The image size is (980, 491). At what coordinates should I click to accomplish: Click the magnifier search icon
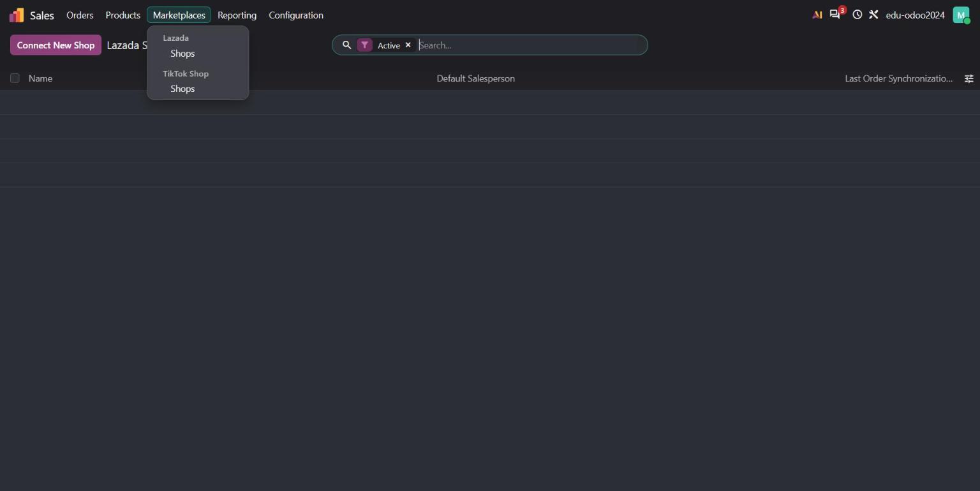click(346, 45)
